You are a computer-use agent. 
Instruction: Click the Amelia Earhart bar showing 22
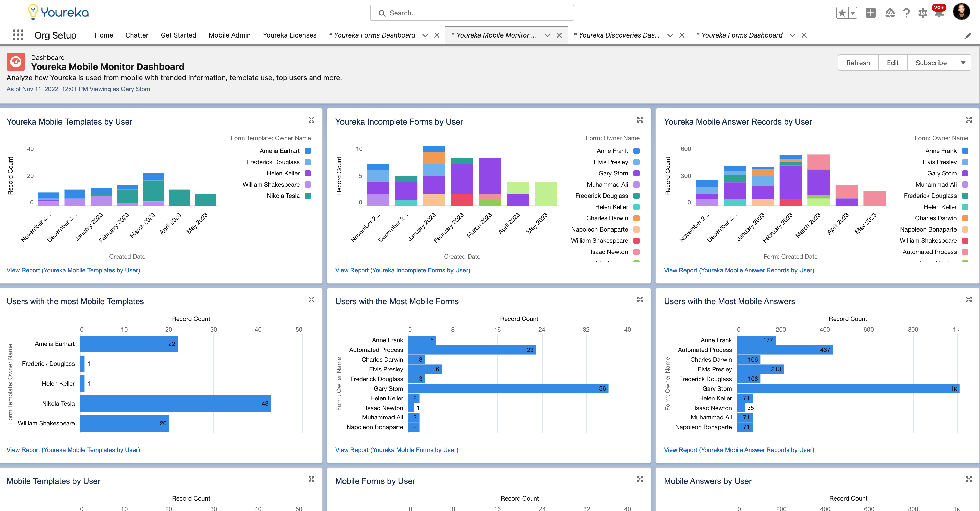(x=129, y=344)
